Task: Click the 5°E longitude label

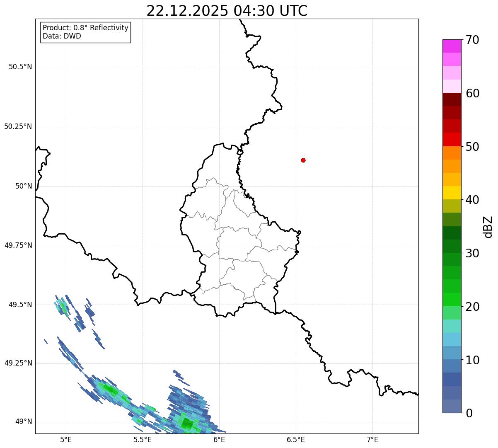Action: point(66,440)
